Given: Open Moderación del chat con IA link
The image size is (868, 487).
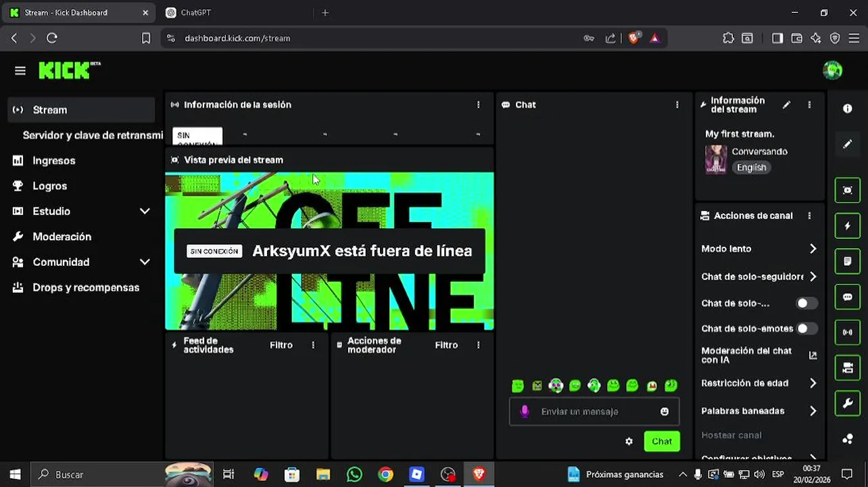Looking at the screenshot, I should pos(758,355).
